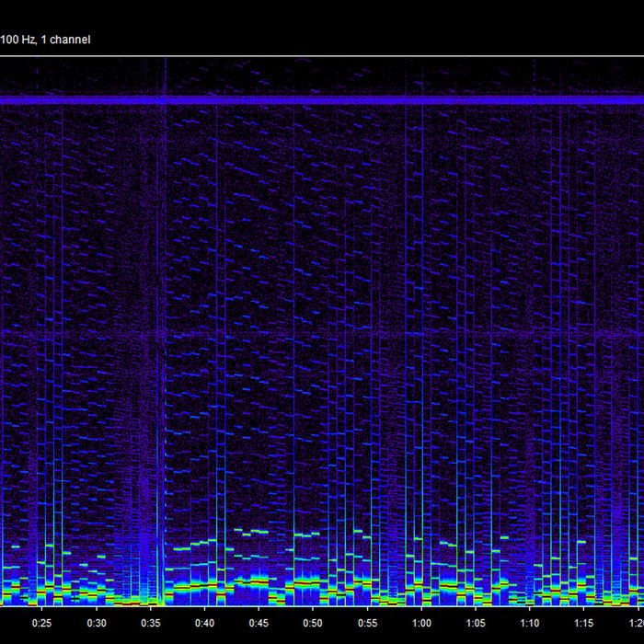Viewport: 644px width, 644px height.
Task: Click the 0:25 time axis label
Action: pyautogui.click(x=42, y=623)
